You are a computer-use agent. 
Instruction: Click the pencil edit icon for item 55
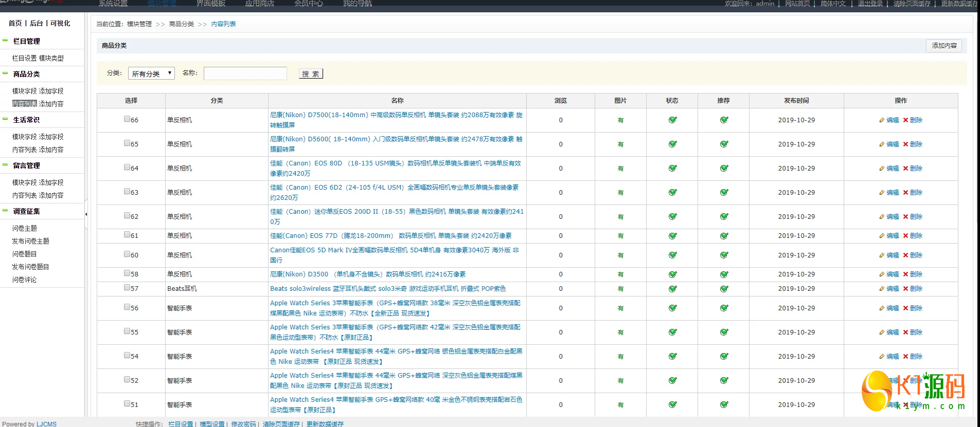click(x=882, y=332)
